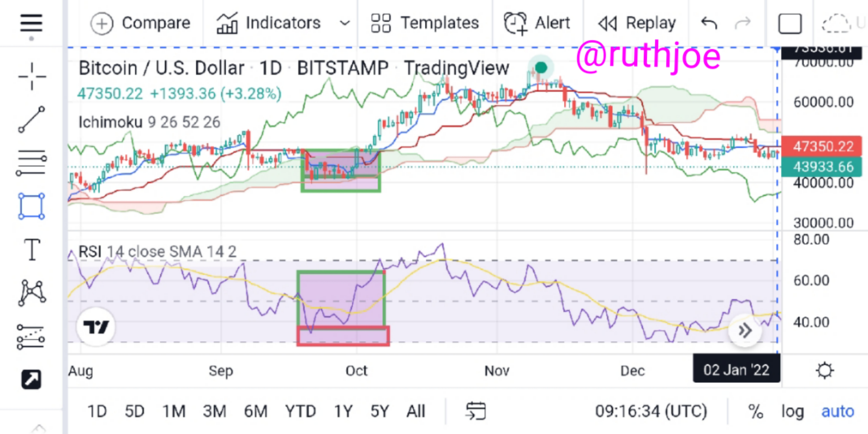Select the horizontal lines Fib tool
The image size is (868, 434).
tap(31, 164)
